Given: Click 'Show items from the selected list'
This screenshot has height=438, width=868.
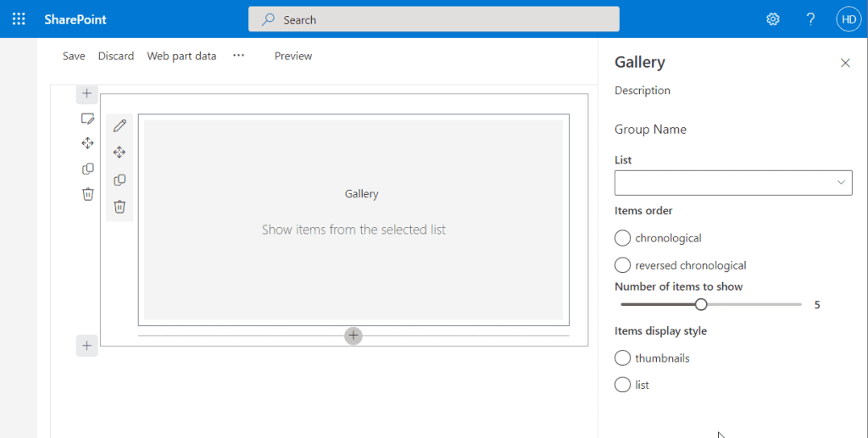Looking at the screenshot, I should tap(353, 230).
